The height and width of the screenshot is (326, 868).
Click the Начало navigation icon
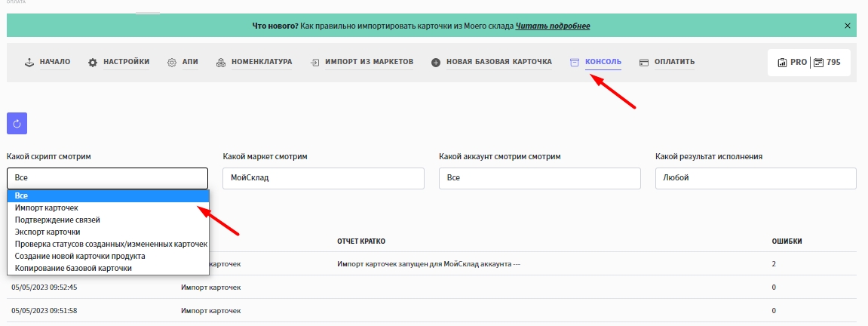coord(29,63)
